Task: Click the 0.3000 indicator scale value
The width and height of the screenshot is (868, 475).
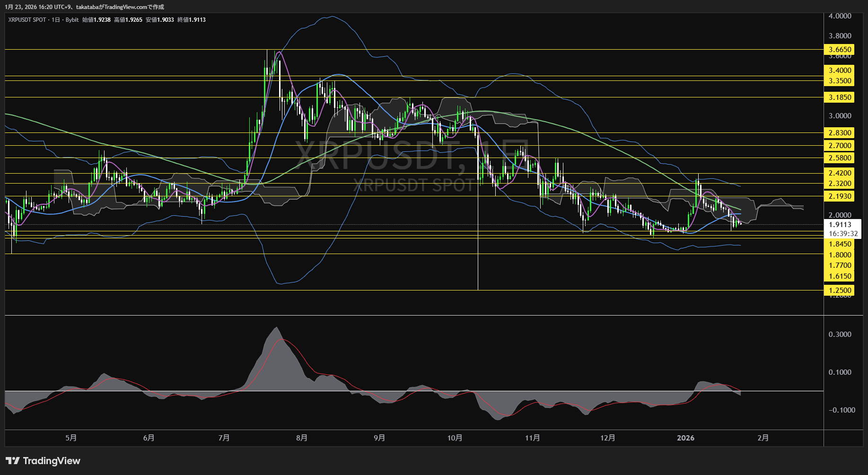Action: (840, 334)
